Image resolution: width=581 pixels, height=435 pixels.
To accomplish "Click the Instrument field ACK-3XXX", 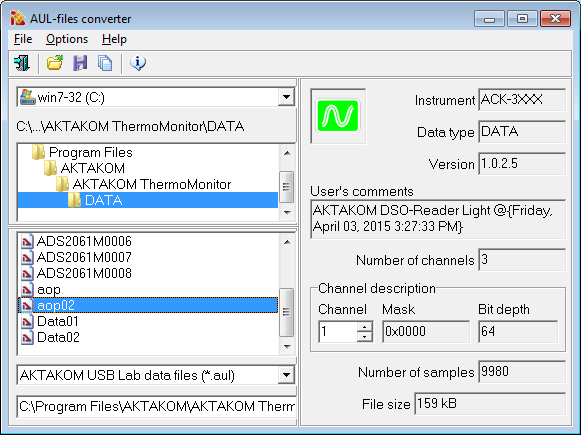I will click(522, 100).
